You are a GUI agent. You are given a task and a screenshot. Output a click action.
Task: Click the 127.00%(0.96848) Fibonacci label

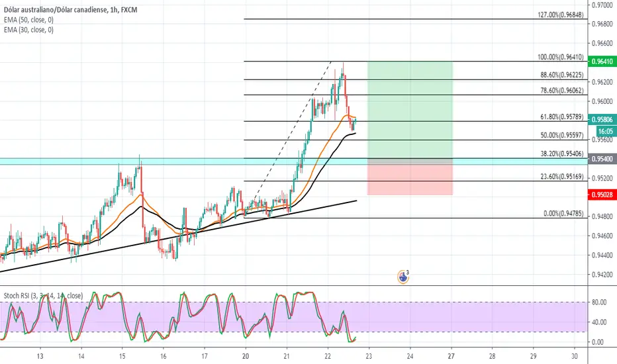[x=560, y=15]
